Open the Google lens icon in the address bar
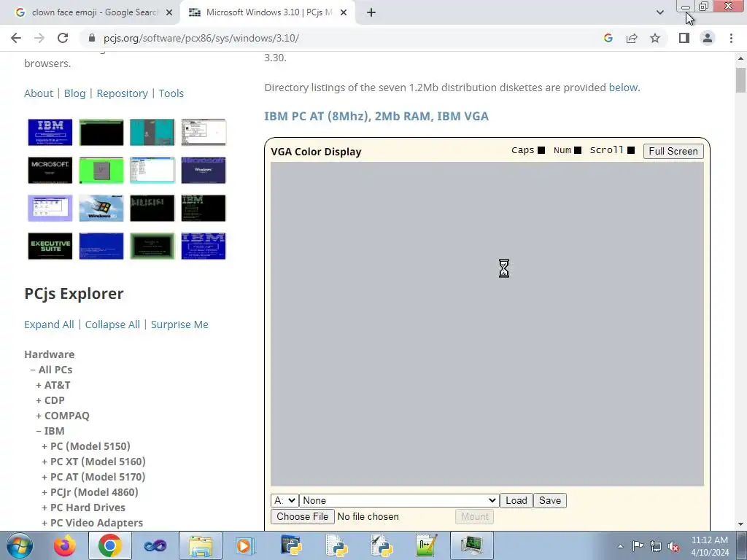747x560 pixels. (x=608, y=38)
